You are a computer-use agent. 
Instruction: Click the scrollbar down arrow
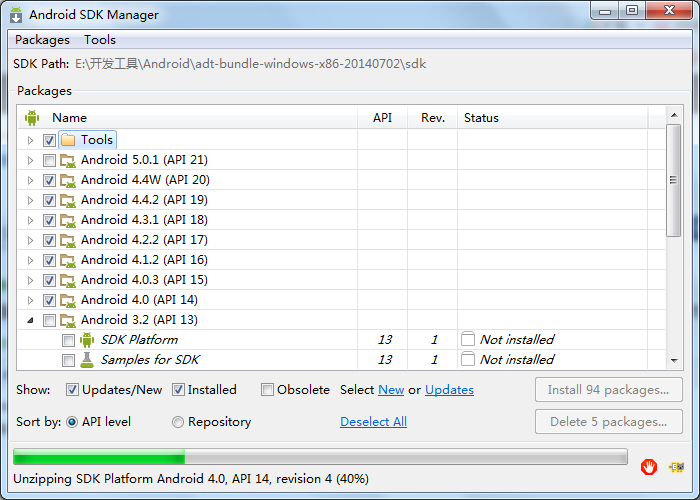click(674, 361)
